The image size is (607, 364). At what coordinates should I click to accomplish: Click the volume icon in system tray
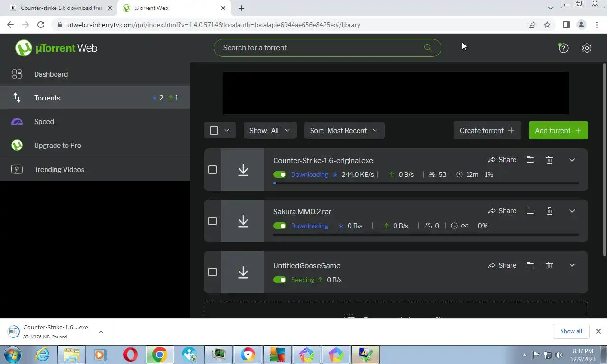[559, 355]
